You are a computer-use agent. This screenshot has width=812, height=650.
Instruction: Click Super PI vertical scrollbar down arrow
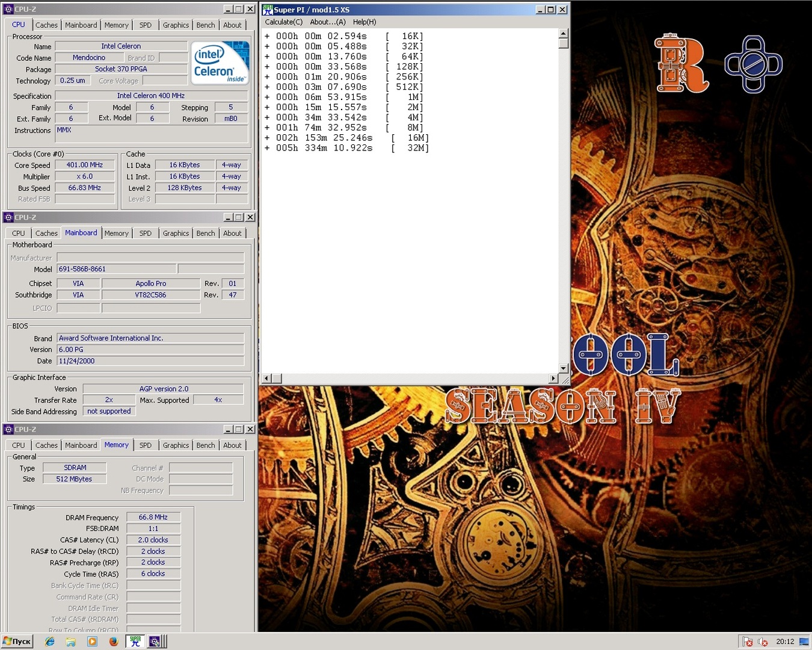[x=564, y=368]
